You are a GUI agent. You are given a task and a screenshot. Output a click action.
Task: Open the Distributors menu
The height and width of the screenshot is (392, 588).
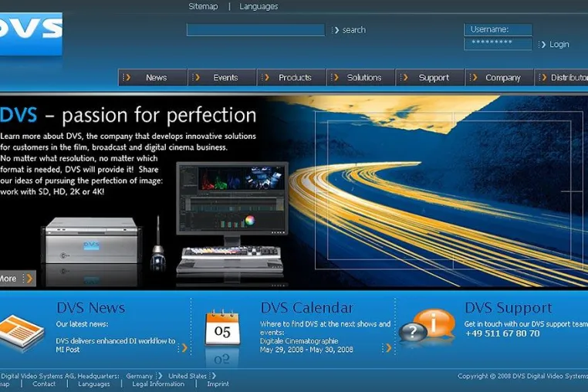click(x=561, y=78)
